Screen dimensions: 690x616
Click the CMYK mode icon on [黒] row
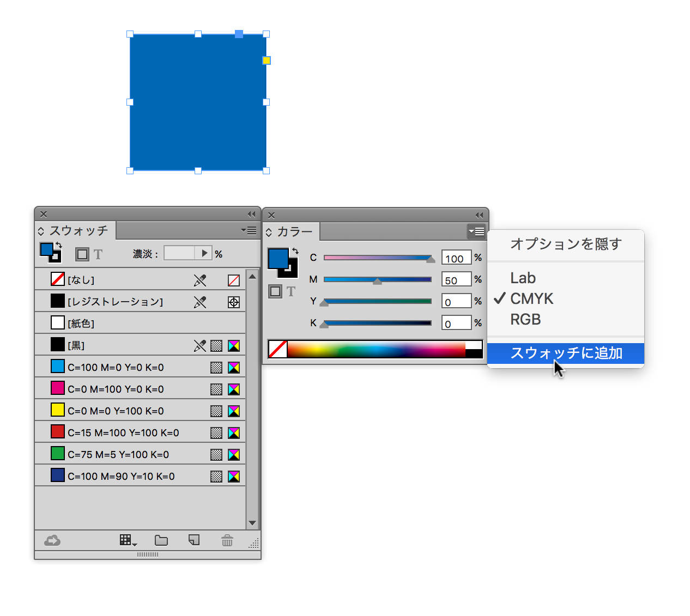coord(234,346)
